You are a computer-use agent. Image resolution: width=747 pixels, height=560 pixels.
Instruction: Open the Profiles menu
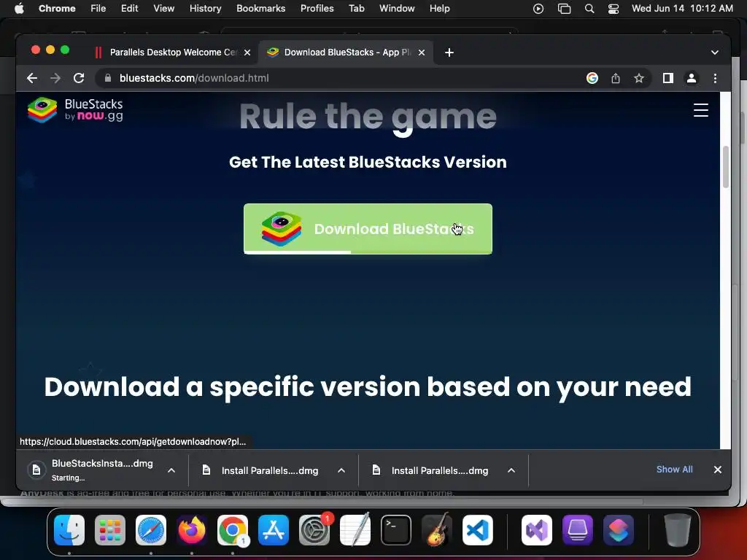pos(317,9)
